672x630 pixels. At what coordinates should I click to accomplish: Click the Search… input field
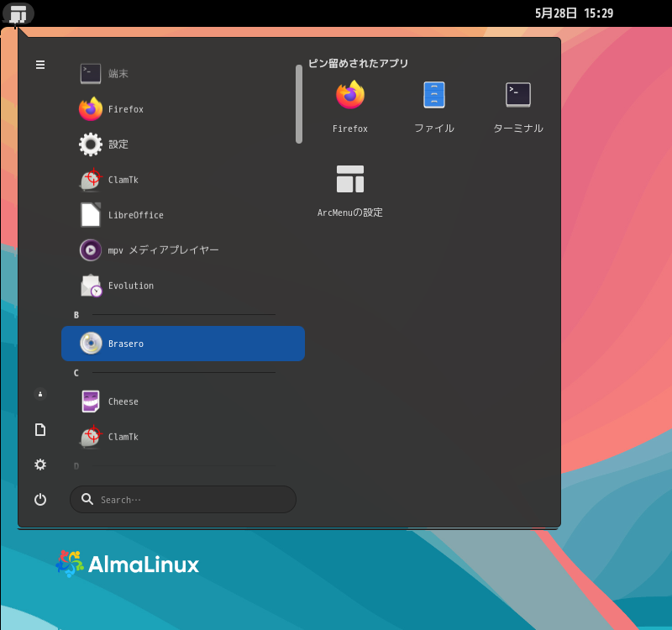tap(183, 500)
